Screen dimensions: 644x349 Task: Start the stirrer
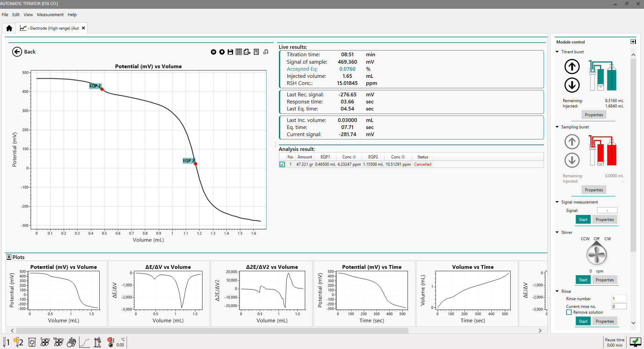(x=583, y=280)
